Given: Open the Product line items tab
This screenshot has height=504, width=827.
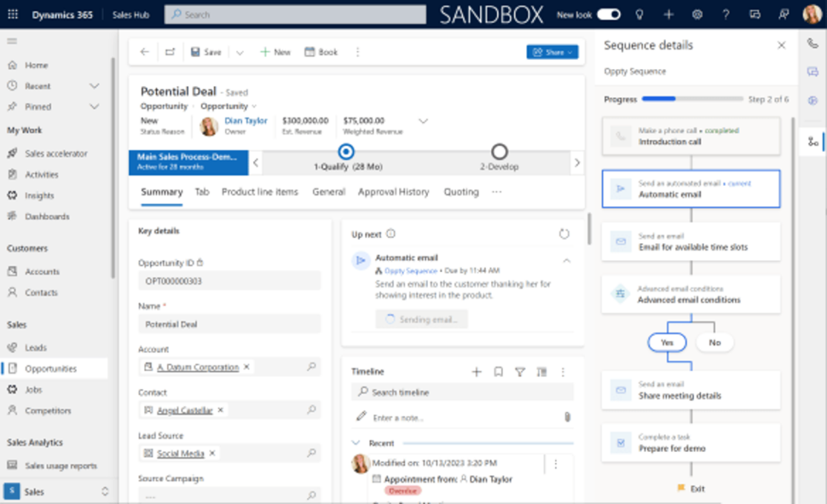Looking at the screenshot, I should tap(260, 192).
